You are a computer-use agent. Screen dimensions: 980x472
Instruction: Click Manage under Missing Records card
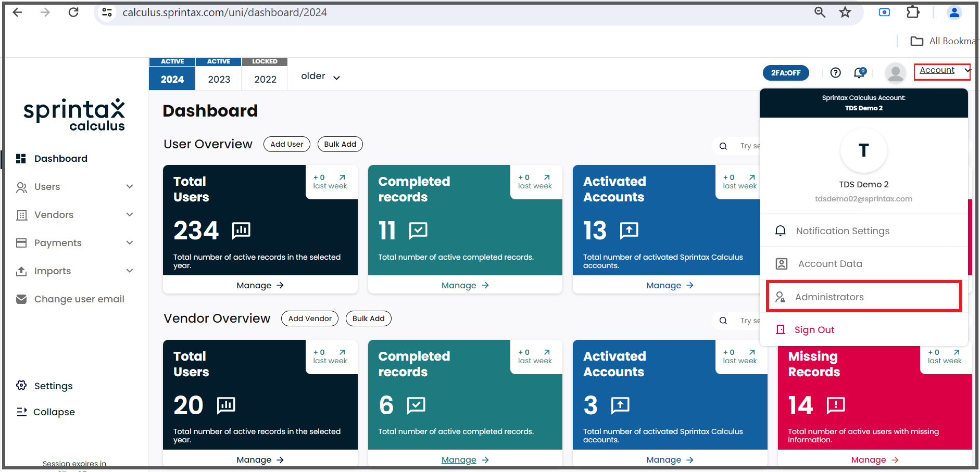(x=875, y=460)
